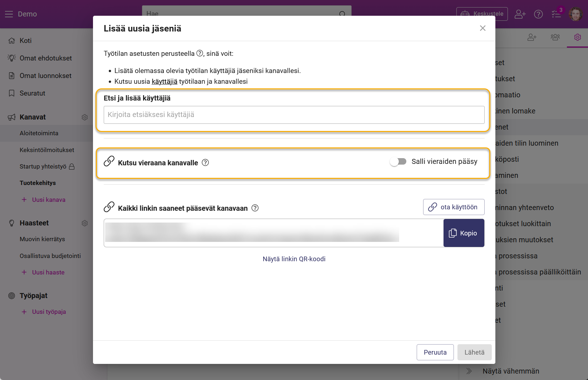Select Tuotekehitys channel in sidebar
588x380 pixels.
click(x=38, y=183)
